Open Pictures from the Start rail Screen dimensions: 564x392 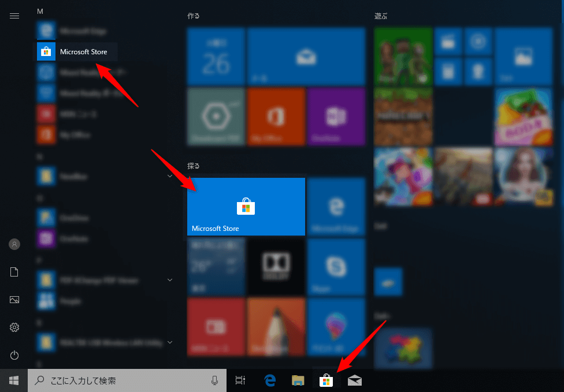coord(14,300)
